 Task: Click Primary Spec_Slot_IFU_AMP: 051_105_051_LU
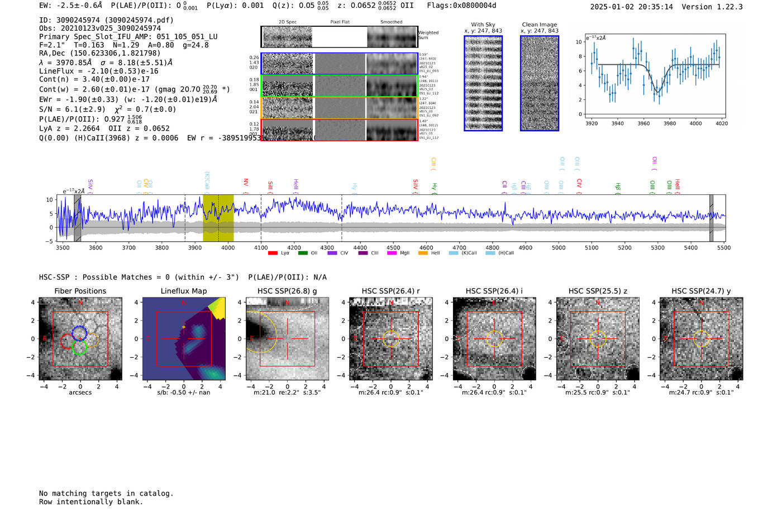128,37
